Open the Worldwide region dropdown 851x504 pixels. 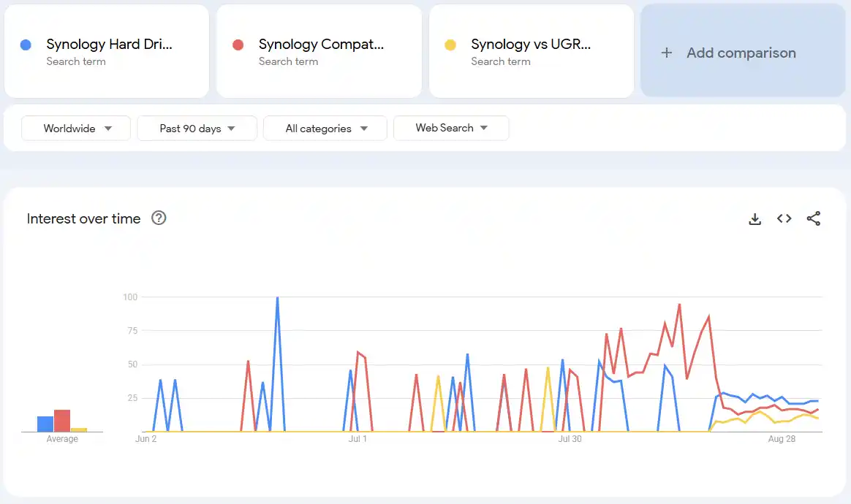click(x=76, y=128)
